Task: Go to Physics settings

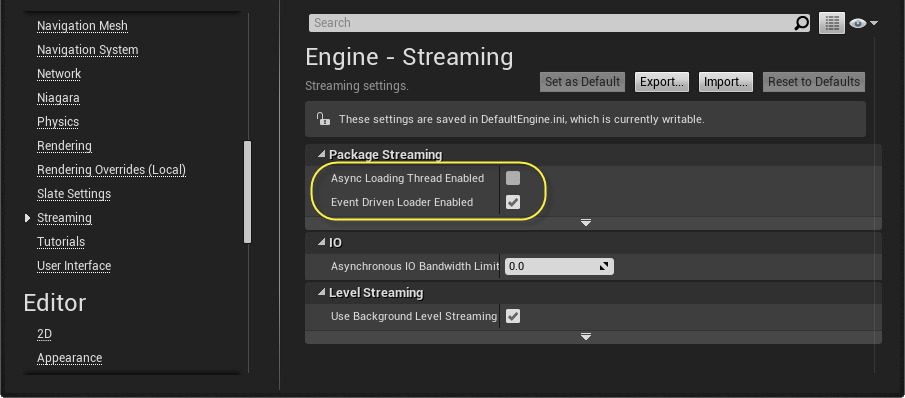Action: pos(58,122)
